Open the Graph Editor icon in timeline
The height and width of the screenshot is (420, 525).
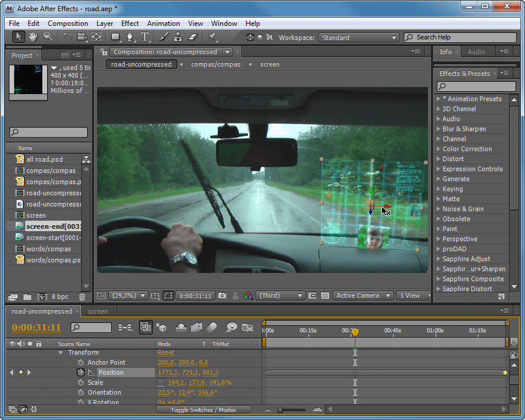pos(247,327)
